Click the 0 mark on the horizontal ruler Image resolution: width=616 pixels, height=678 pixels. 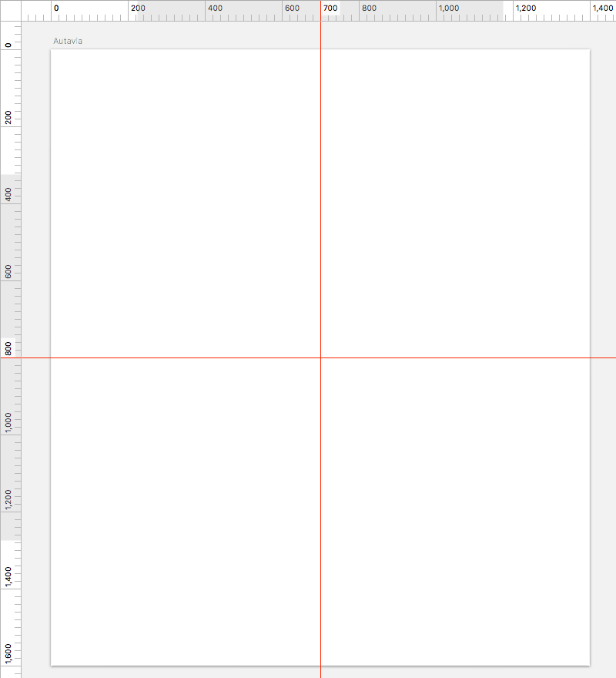click(56, 8)
